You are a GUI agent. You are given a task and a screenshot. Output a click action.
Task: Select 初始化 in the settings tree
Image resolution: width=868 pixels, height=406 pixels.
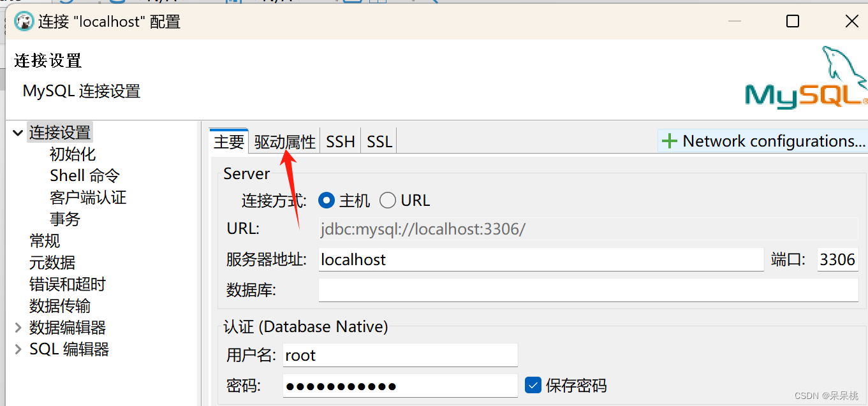click(73, 154)
